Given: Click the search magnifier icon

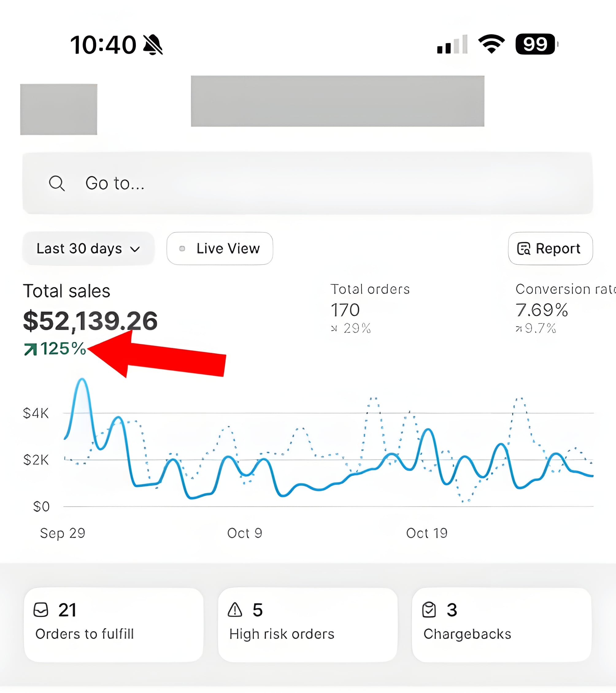Looking at the screenshot, I should coord(57,183).
